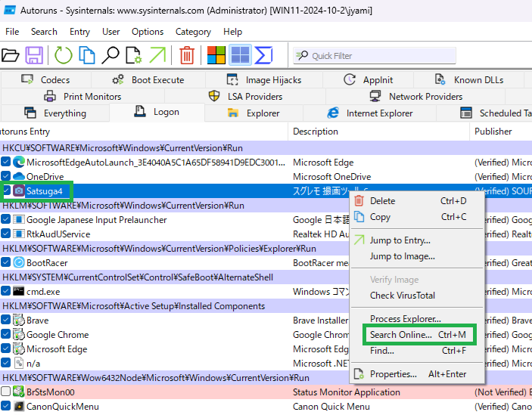Screen dimensions: 532x415
Task: Click the Brave installer icon
Action: coord(19,321)
